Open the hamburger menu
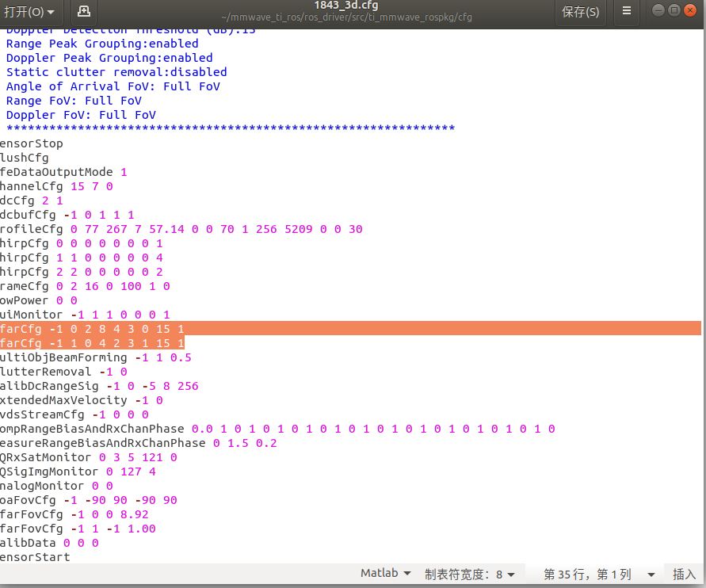Viewport: 706px width, 588px height. click(x=626, y=11)
